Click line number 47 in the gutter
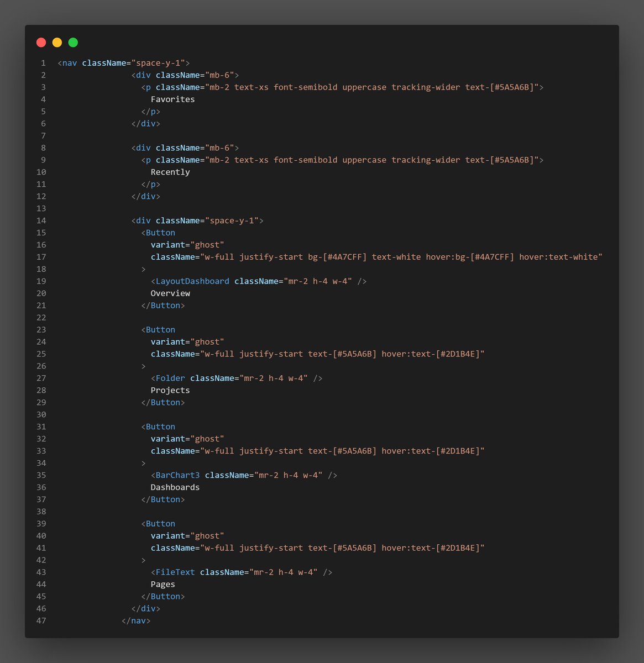The width and height of the screenshot is (644, 663). coord(41,621)
